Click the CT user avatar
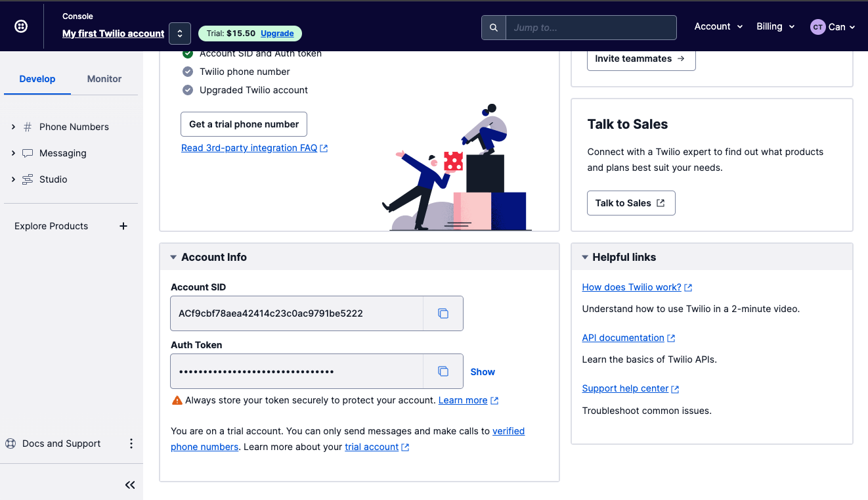The height and width of the screenshot is (500, 868). coord(817,27)
